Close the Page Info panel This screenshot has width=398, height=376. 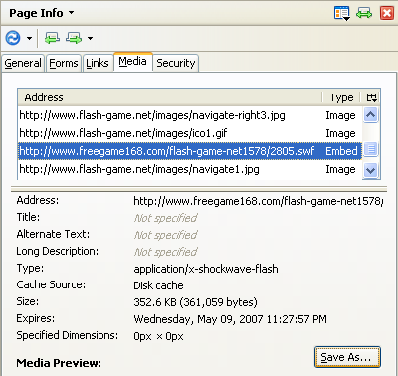coord(387,13)
